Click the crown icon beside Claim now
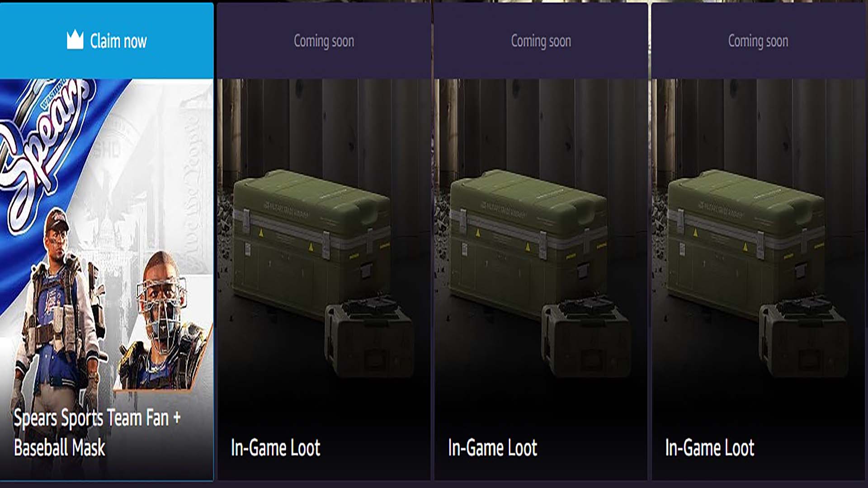The image size is (868, 488). pos(75,40)
